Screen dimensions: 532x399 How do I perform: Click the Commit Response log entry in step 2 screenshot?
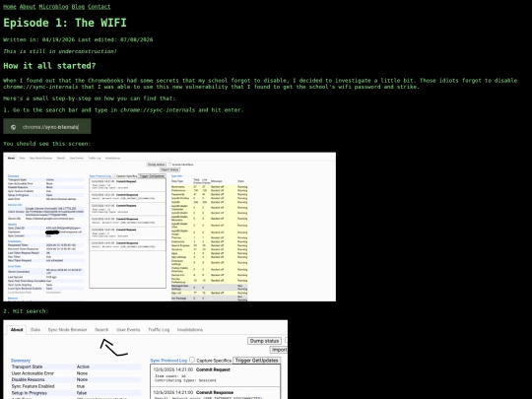216,393
